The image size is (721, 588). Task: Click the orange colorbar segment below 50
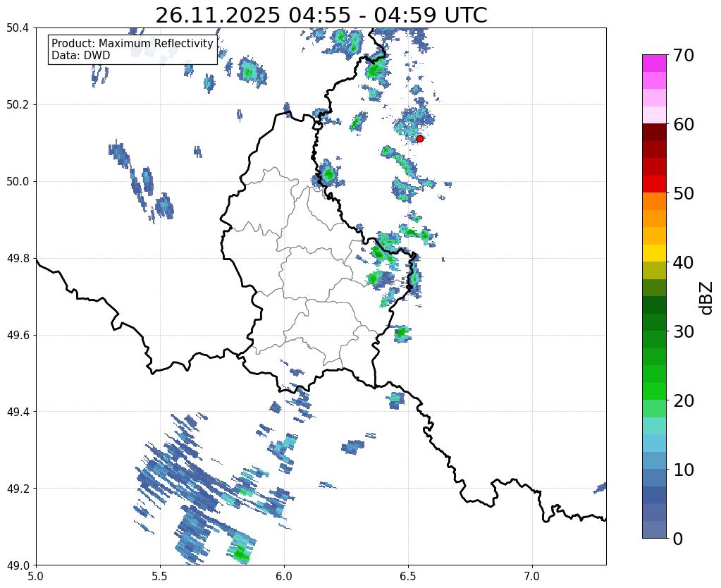[654, 202]
